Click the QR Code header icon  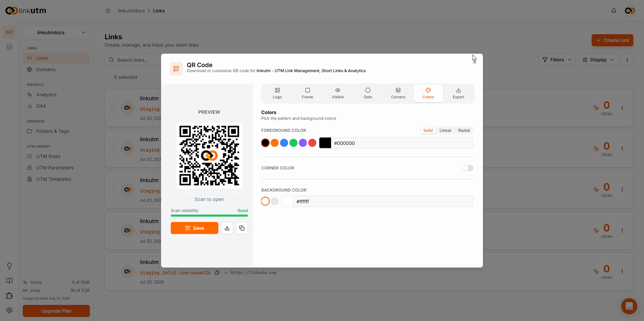(176, 69)
